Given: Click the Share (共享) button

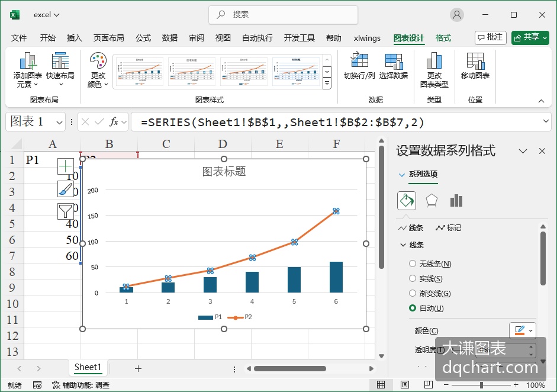Looking at the screenshot, I should point(530,37).
